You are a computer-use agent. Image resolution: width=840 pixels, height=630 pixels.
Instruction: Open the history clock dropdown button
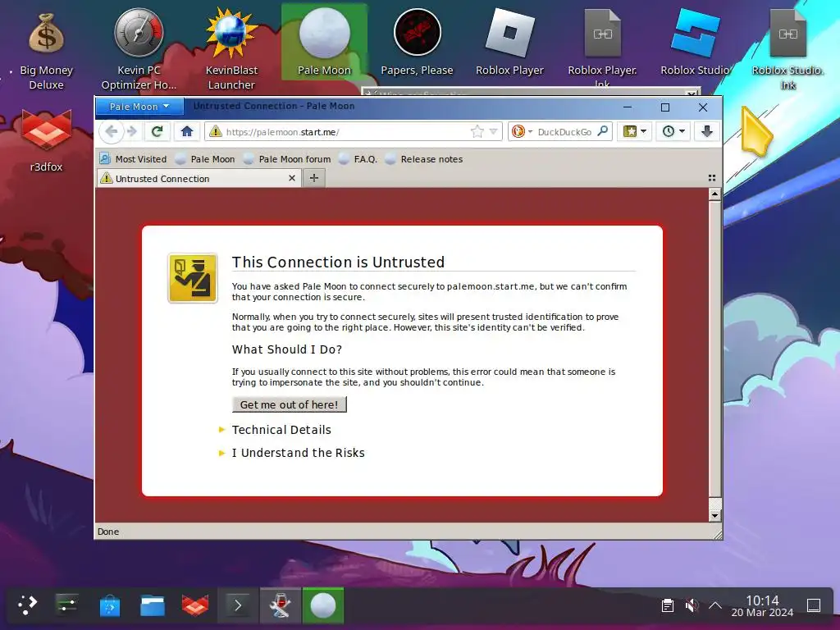click(x=673, y=131)
